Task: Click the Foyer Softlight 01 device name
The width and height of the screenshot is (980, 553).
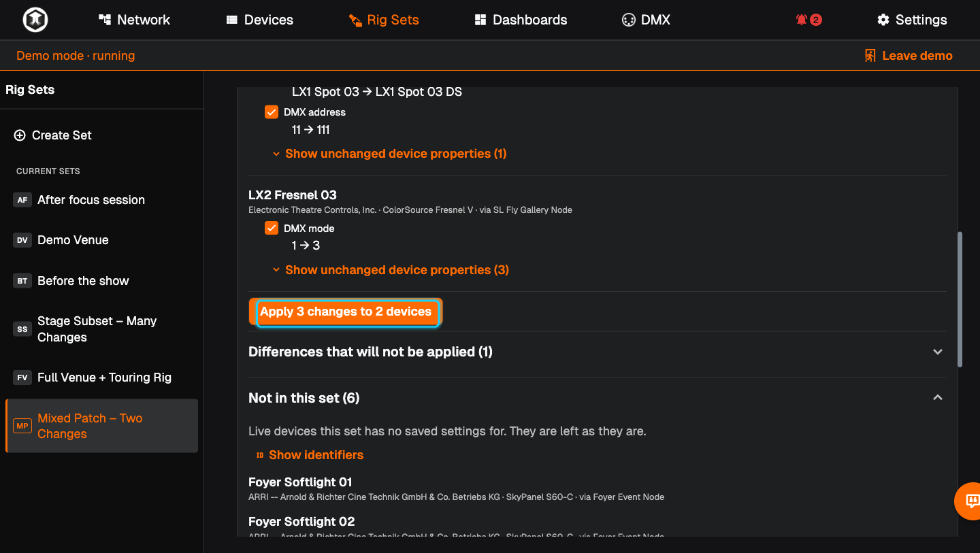Action: [x=300, y=482]
